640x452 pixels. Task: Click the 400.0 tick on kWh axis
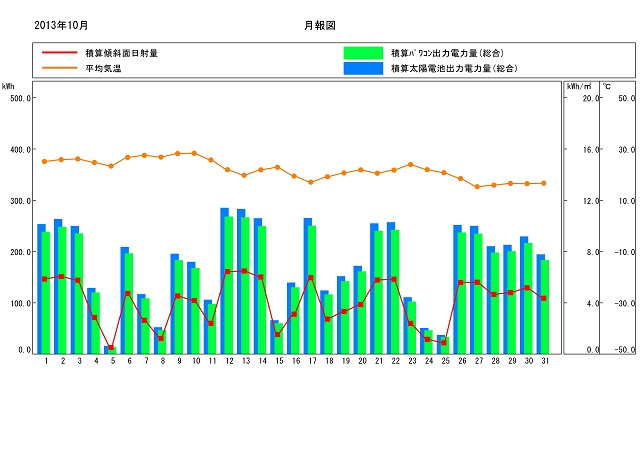[x=20, y=149]
